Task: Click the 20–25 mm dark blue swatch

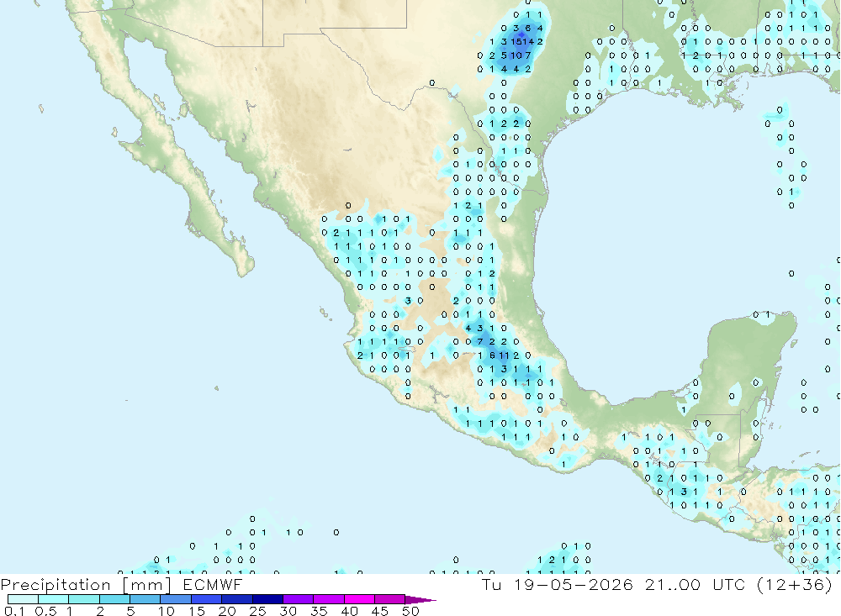Action: coord(237,599)
